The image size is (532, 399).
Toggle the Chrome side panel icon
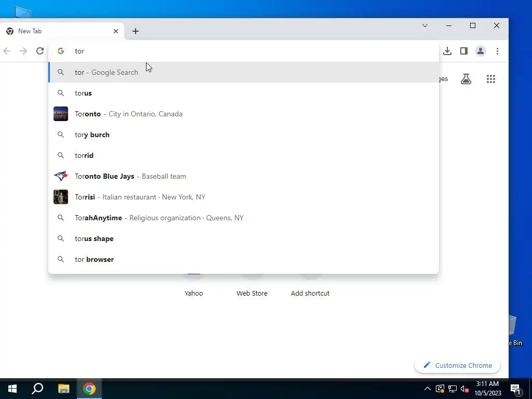(464, 51)
